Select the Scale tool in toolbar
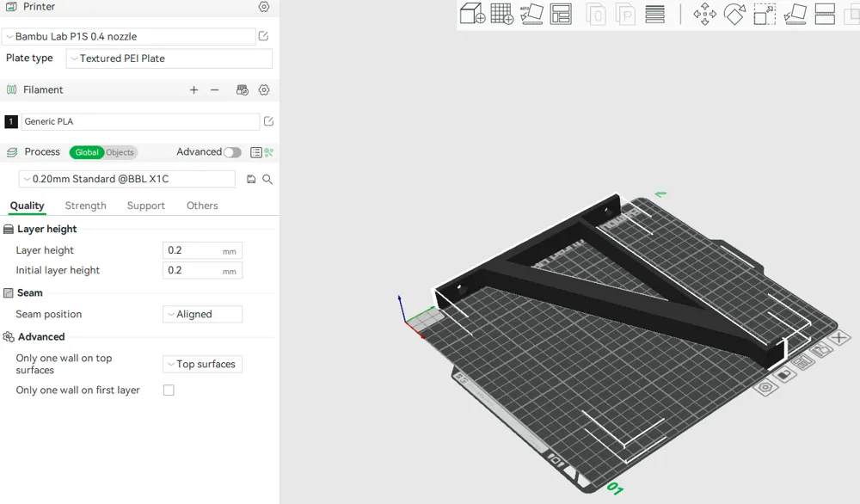Screen dimensions: 860x504 [765, 15]
